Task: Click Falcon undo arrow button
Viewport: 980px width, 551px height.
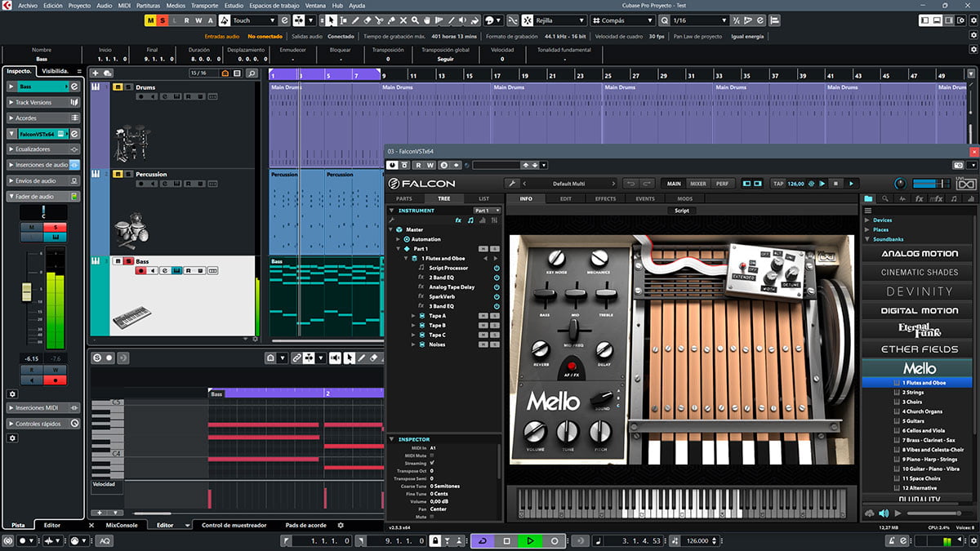Action: tap(630, 184)
